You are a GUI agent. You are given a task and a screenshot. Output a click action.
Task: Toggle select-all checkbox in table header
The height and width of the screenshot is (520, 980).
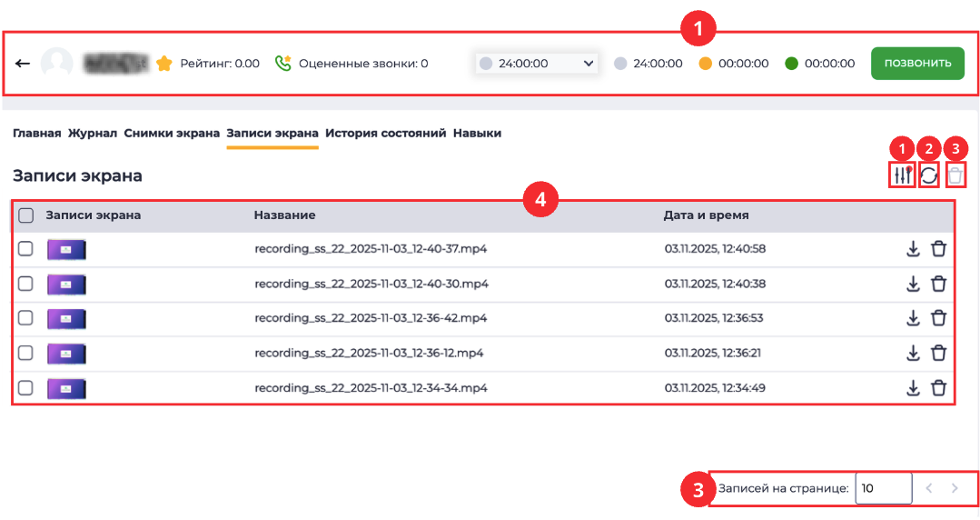tap(25, 215)
